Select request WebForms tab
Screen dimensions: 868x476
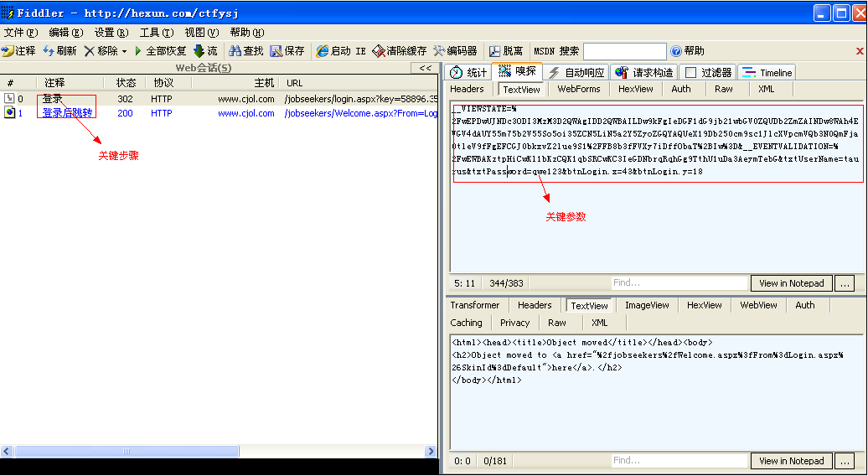click(x=578, y=89)
